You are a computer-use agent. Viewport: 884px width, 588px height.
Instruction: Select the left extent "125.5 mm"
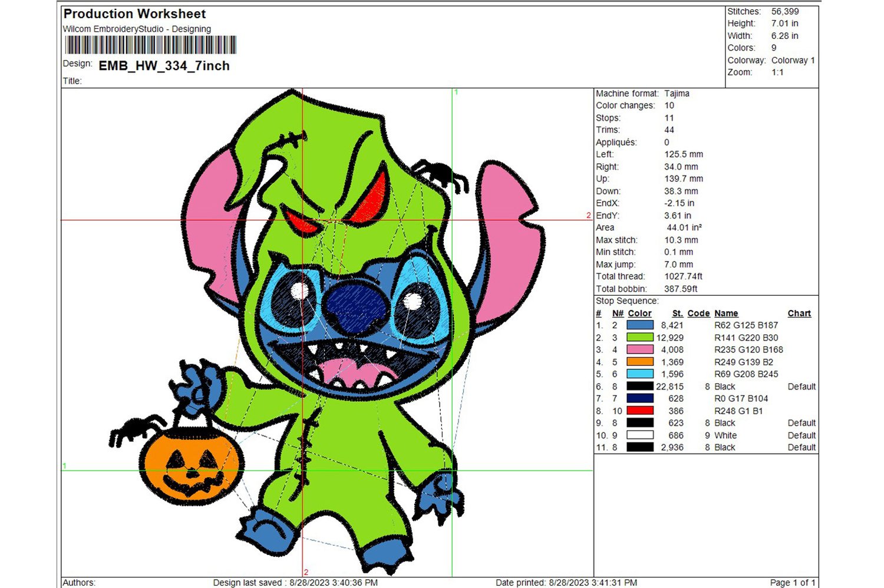pos(684,154)
